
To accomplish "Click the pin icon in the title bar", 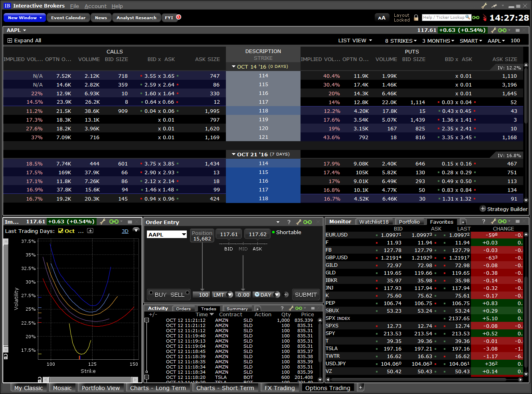I will (494, 6).
